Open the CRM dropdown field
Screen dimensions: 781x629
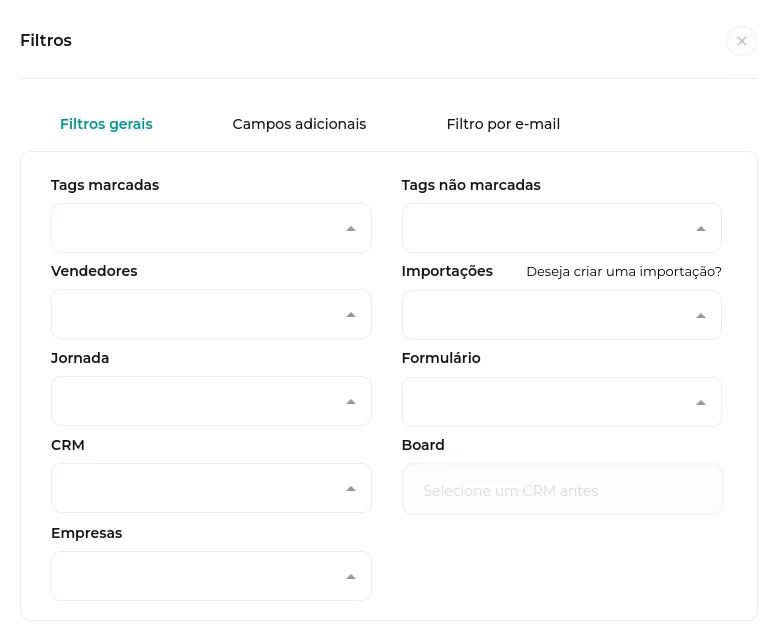tap(211, 488)
